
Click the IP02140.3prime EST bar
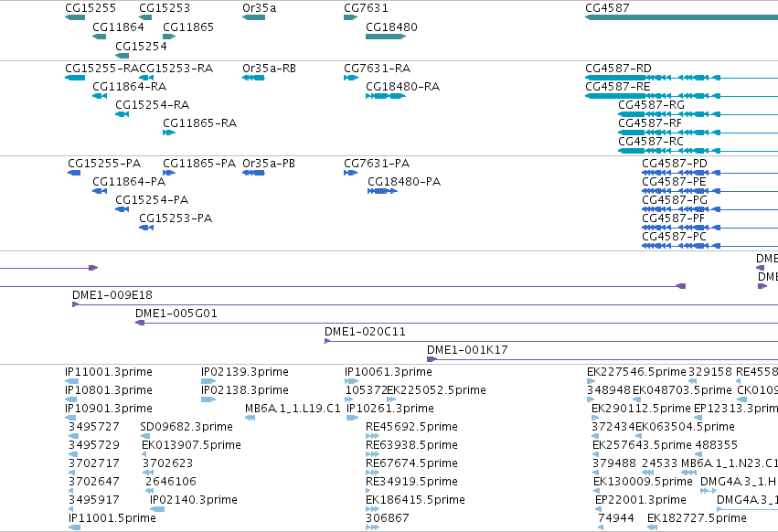[157, 508]
